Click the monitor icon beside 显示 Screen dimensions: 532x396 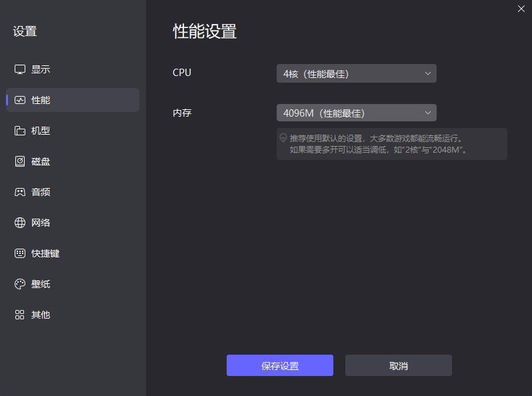(x=20, y=69)
